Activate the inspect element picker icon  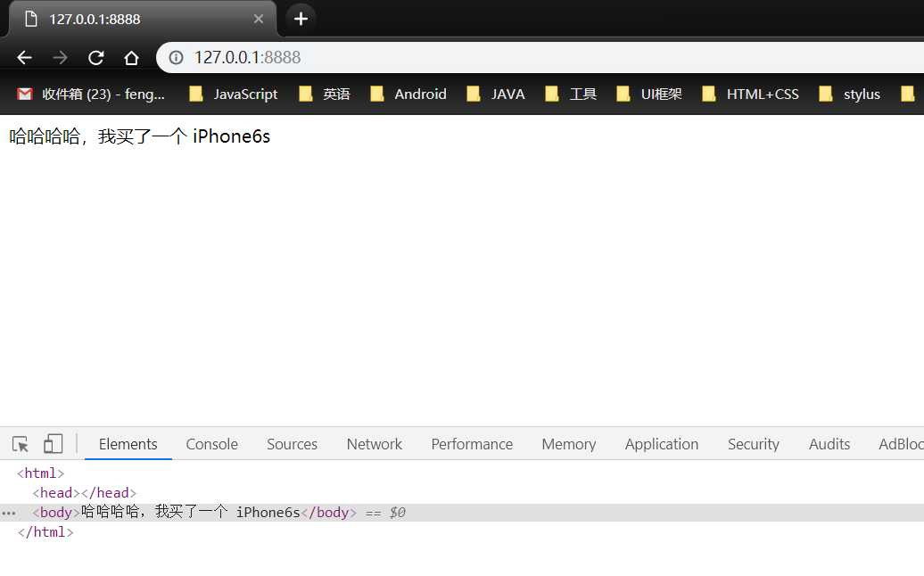(20, 444)
